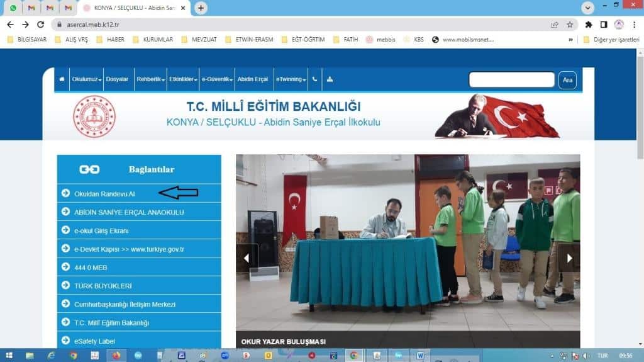The image size is (644, 362).
Task: Bookmark this page with the star icon
Action: click(x=570, y=25)
